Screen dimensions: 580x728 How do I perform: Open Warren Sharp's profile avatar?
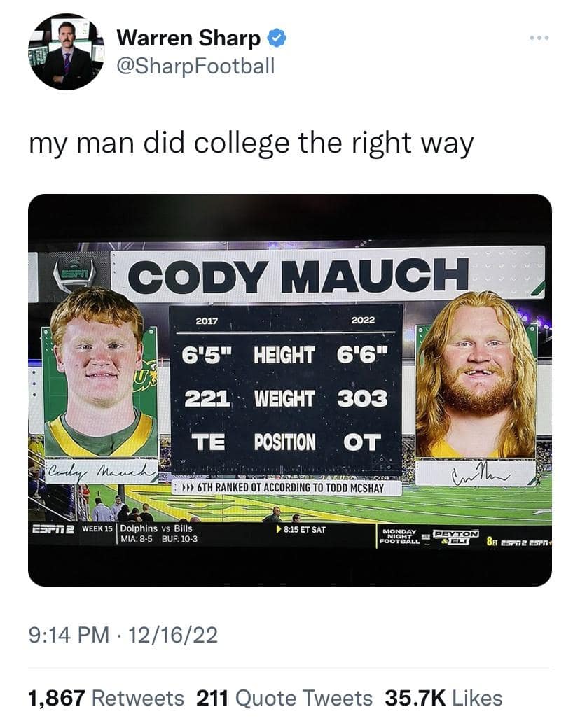click(67, 51)
